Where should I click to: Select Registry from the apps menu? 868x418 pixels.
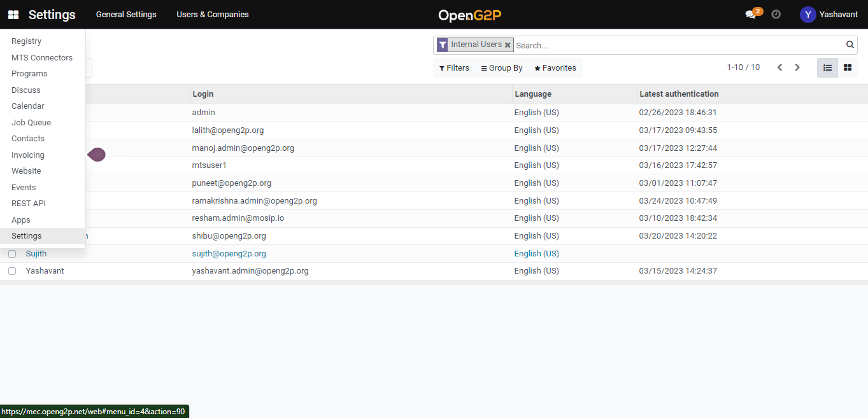click(27, 41)
